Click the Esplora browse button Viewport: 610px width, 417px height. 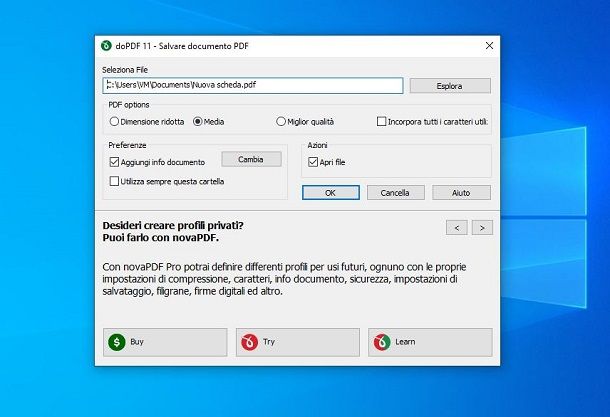point(450,86)
